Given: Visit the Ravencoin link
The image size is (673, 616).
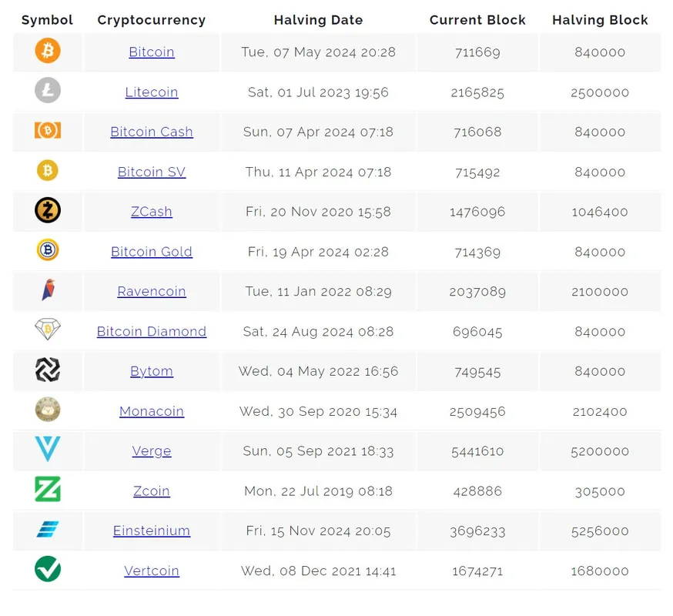Looking at the screenshot, I should tap(152, 292).
